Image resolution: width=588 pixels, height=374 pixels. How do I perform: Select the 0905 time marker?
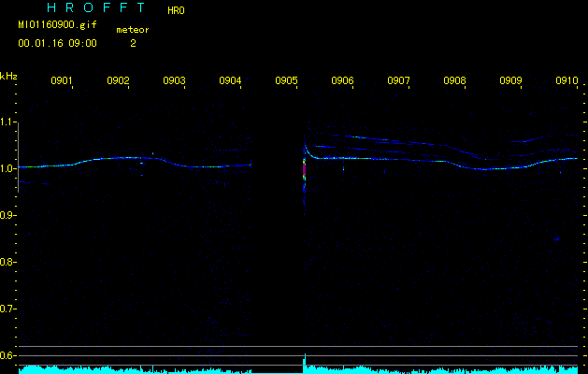(x=286, y=81)
